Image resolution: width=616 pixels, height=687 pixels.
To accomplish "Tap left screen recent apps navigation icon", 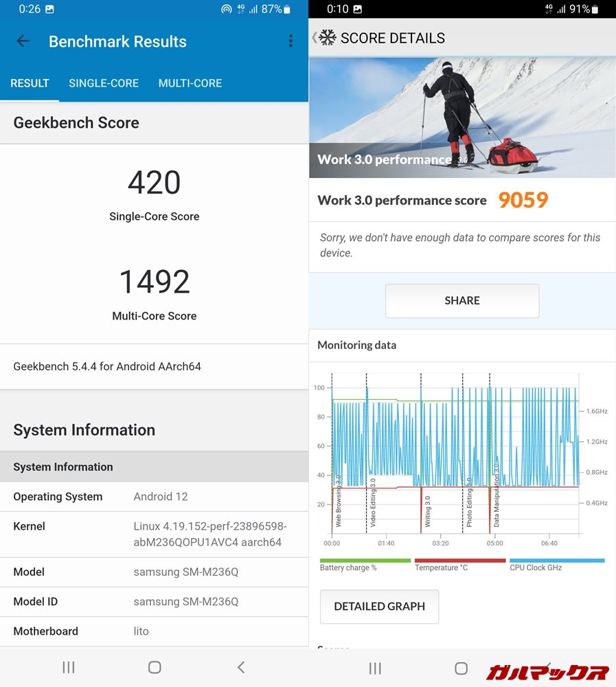I will point(69,667).
